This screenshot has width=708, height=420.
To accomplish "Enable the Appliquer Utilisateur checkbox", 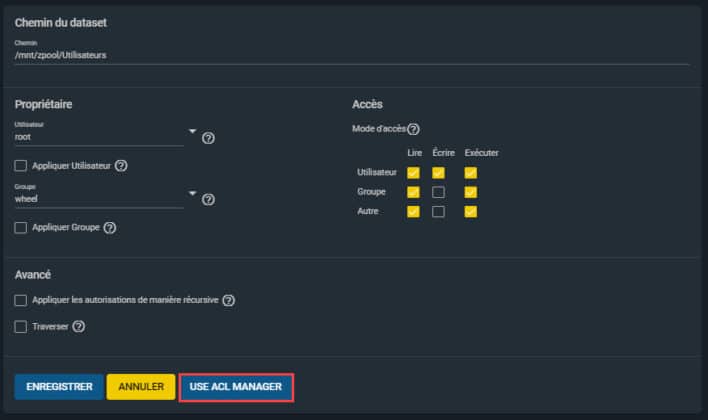I will coord(21,166).
